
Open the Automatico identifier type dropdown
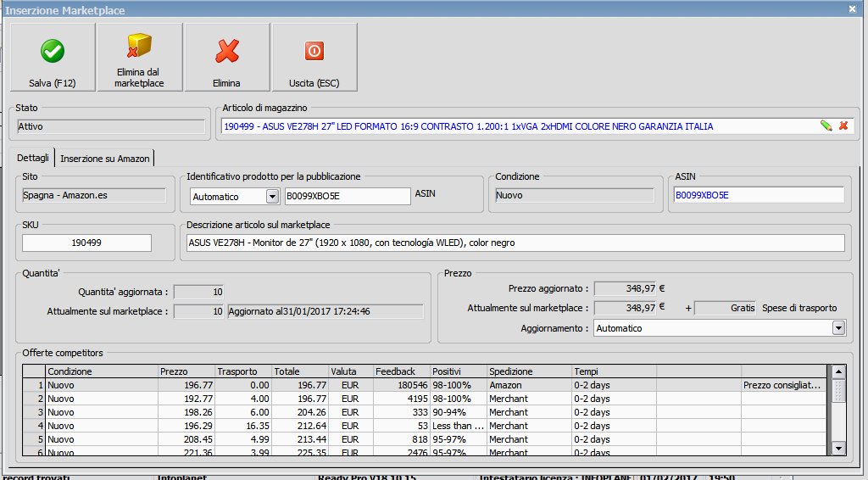[272, 196]
